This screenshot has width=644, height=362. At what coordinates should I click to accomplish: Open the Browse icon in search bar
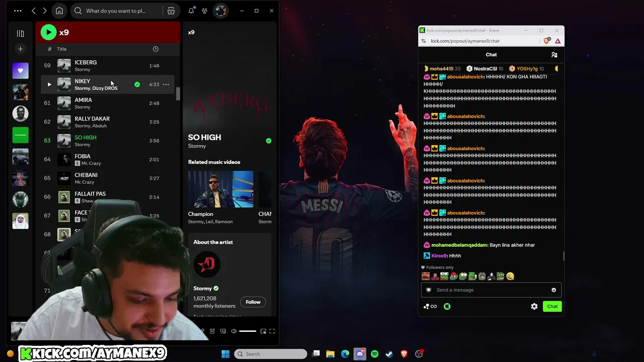171,11
